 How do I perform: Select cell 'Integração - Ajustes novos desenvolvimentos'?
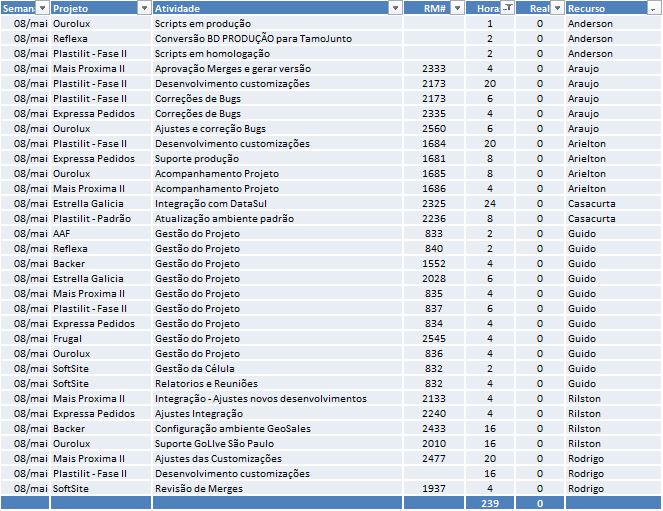click(277, 399)
